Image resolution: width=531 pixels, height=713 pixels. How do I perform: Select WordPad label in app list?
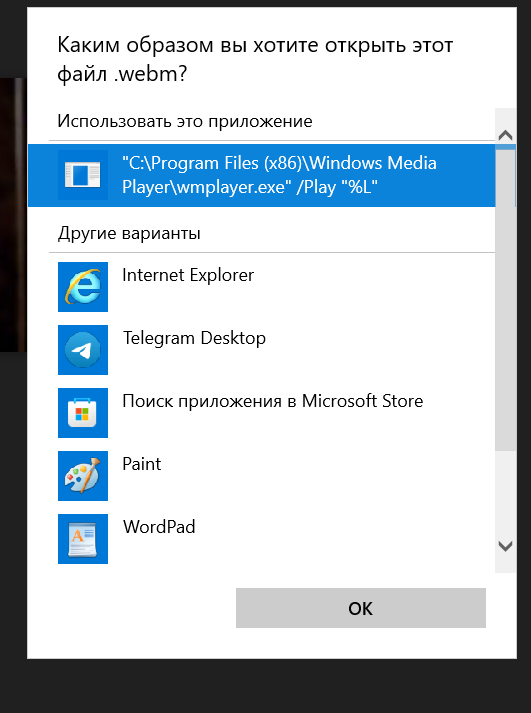[159, 527]
